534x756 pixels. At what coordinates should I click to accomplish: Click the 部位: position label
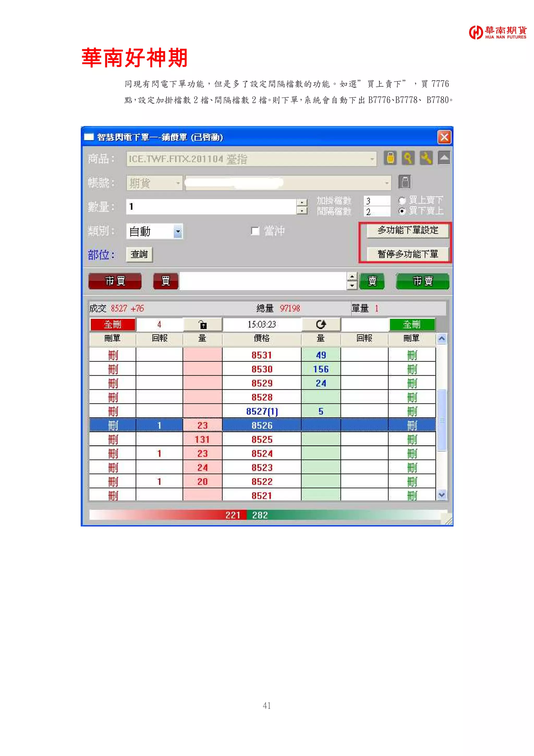[x=101, y=255]
